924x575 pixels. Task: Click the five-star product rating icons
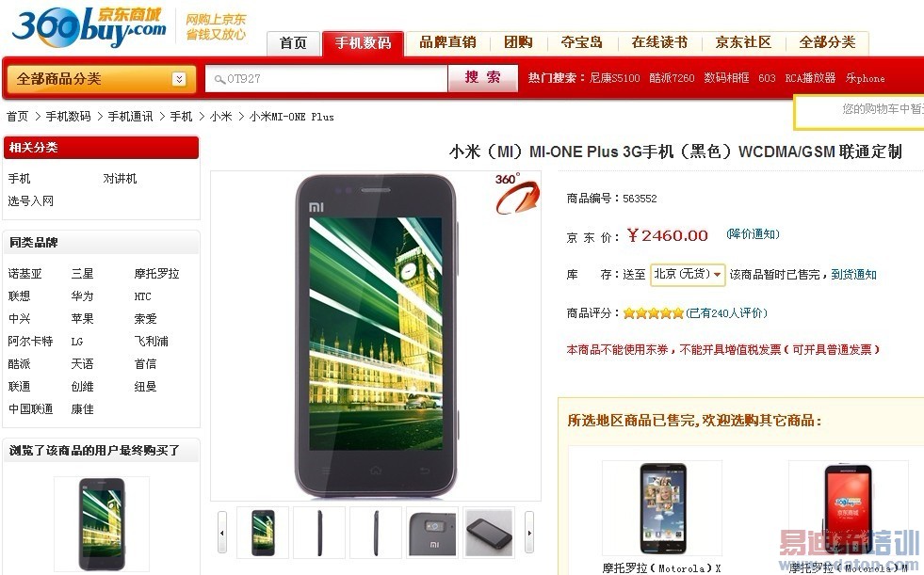[654, 313]
